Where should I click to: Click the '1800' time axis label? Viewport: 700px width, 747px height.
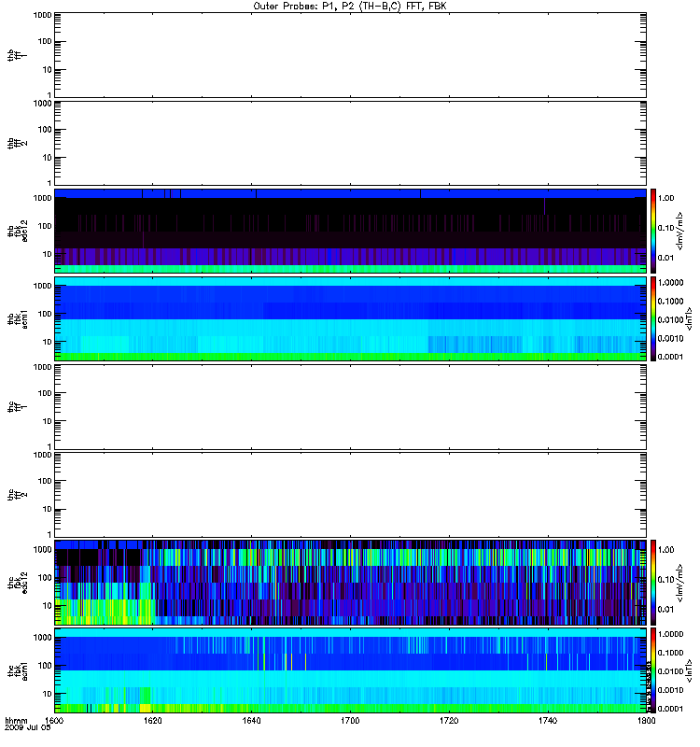(646, 721)
